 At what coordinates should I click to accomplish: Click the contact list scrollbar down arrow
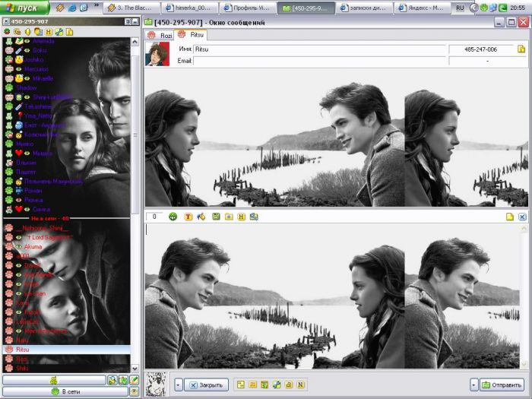coord(135,368)
